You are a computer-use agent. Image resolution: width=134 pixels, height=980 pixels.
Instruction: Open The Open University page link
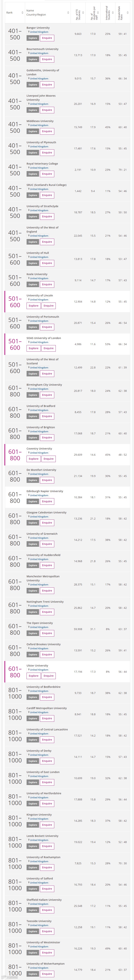point(40,623)
